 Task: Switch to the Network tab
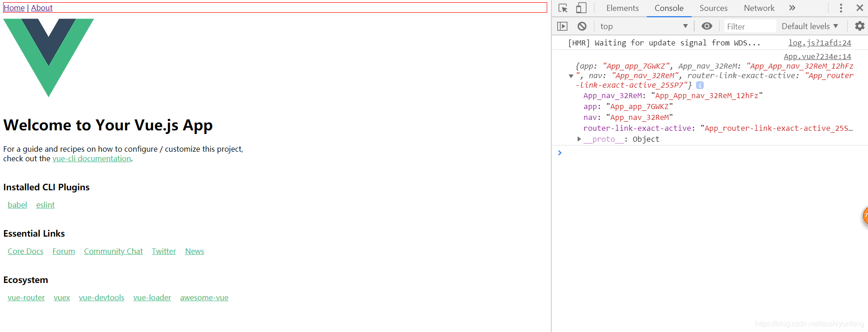(x=759, y=8)
